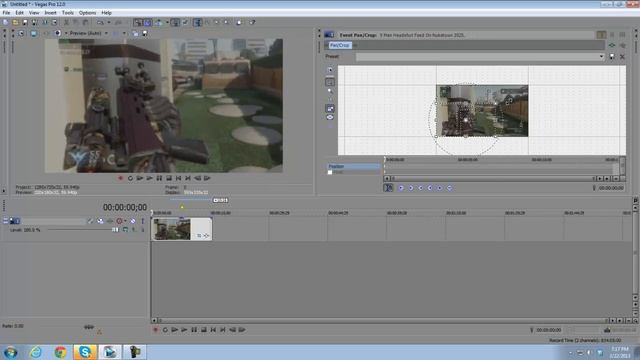640x360 pixels.
Task: Open the Preview (Auto) quality dropdown
Action: tap(88, 33)
